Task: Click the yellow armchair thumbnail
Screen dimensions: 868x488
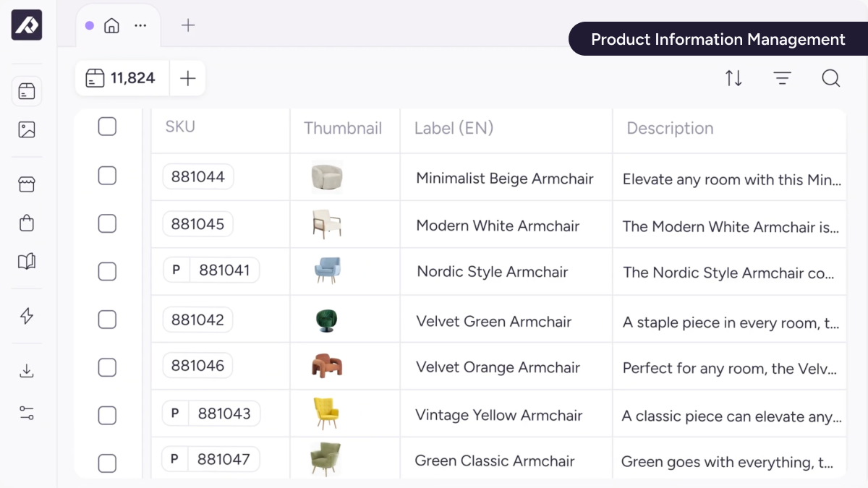Action: [x=326, y=413]
